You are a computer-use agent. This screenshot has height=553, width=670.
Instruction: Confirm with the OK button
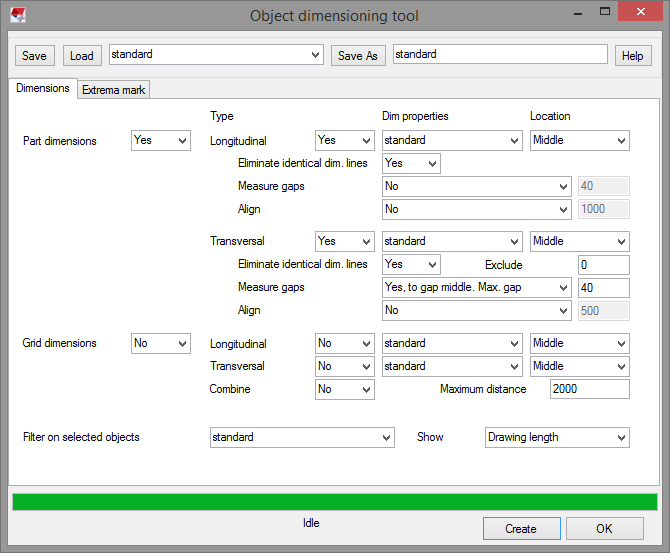pos(605,529)
